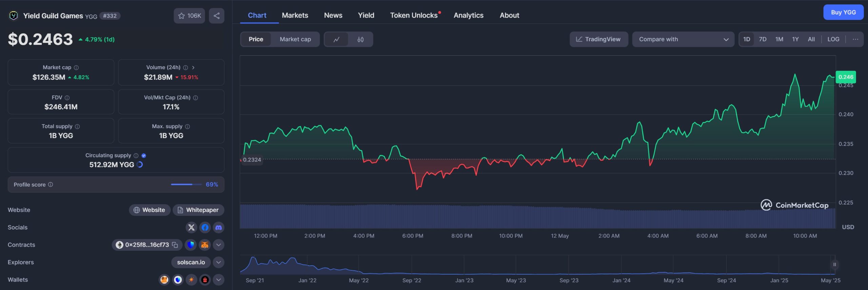The width and height of the screenshot is (868, 290).
Task: Open the News tab
Action: [333, 15]
